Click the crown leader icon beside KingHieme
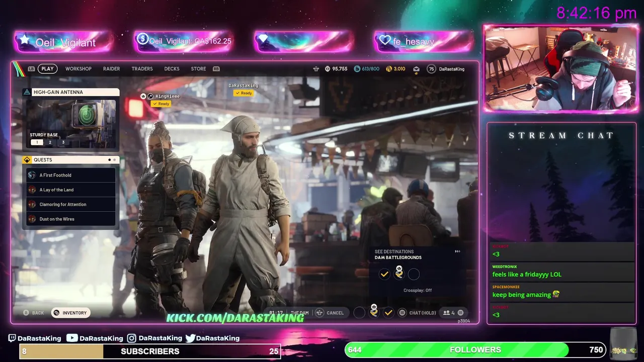Viewport: 644px width, 362px height. pyautogui.click(x=143, y=96)
